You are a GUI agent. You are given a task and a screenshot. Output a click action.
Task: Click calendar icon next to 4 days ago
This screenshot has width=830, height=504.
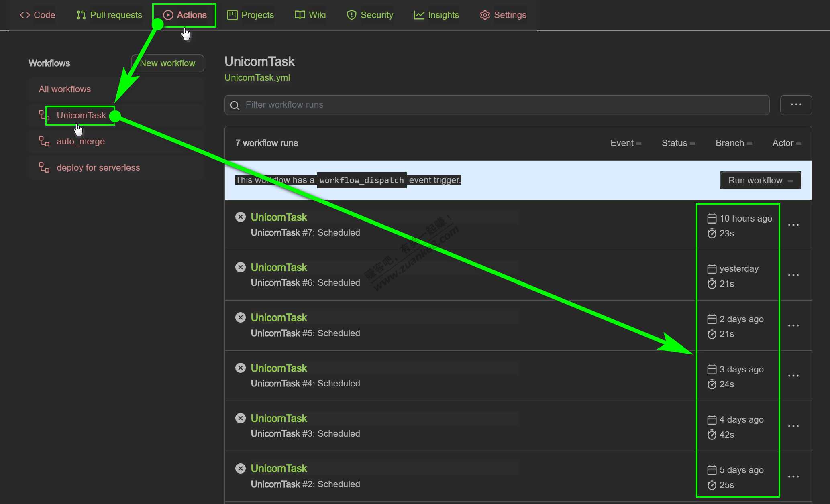click(712, 419)
